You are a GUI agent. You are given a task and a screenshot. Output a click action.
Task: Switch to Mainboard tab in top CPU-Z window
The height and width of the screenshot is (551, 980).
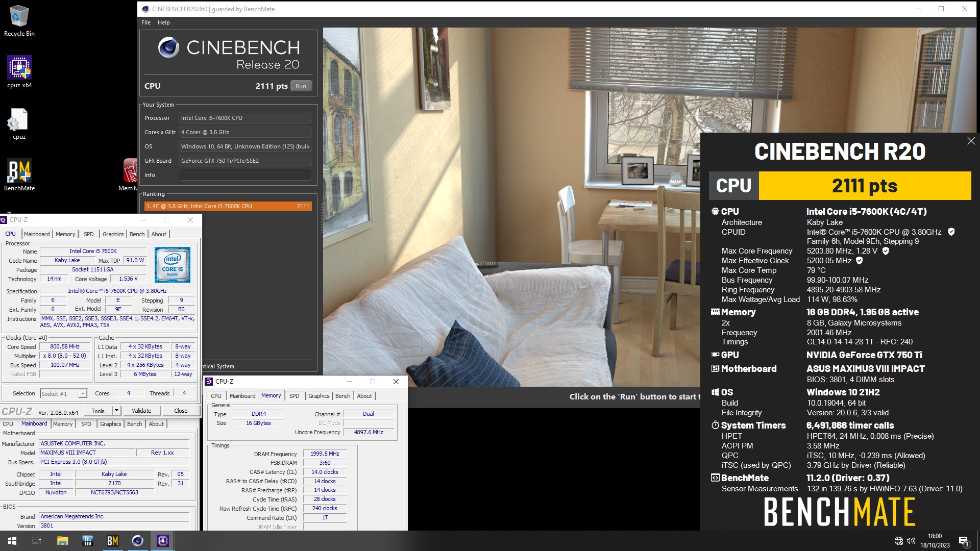coord(37,234)
